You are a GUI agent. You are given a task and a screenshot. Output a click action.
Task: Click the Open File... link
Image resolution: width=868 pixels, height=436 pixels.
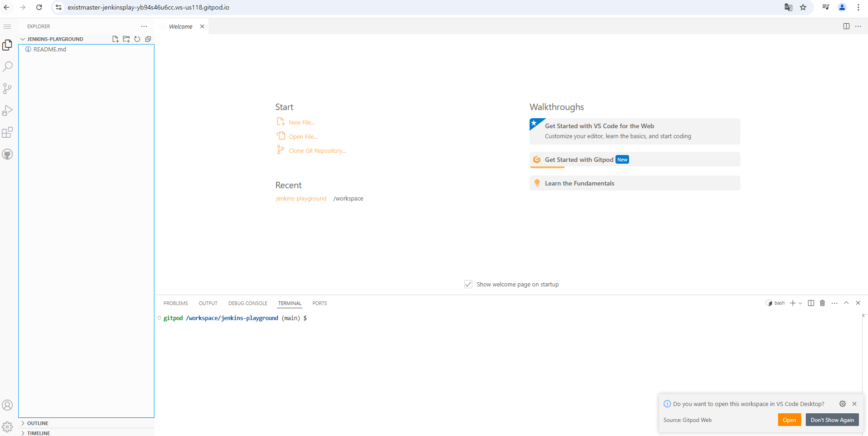(x=303, y=136)
